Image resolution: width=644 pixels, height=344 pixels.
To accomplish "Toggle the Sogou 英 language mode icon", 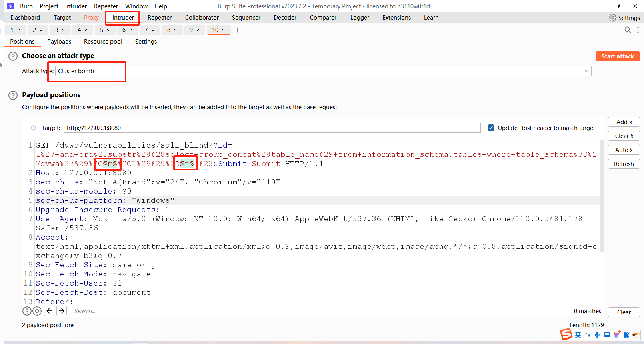I will click(x=578, y=335).
